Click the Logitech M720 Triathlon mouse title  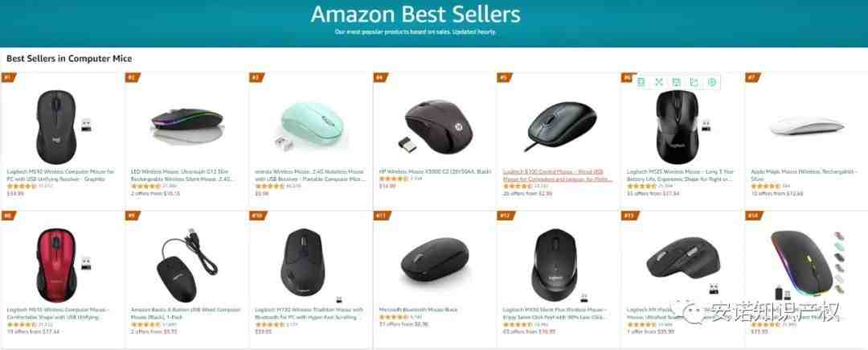[309, 314]
